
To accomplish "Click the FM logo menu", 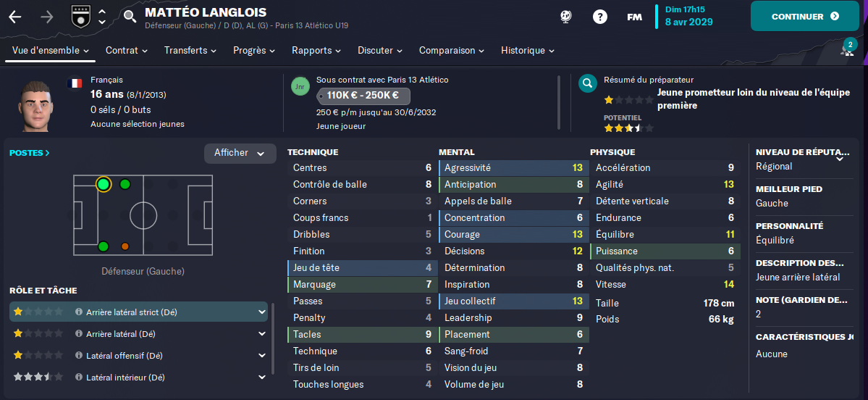I will (634, 17).
